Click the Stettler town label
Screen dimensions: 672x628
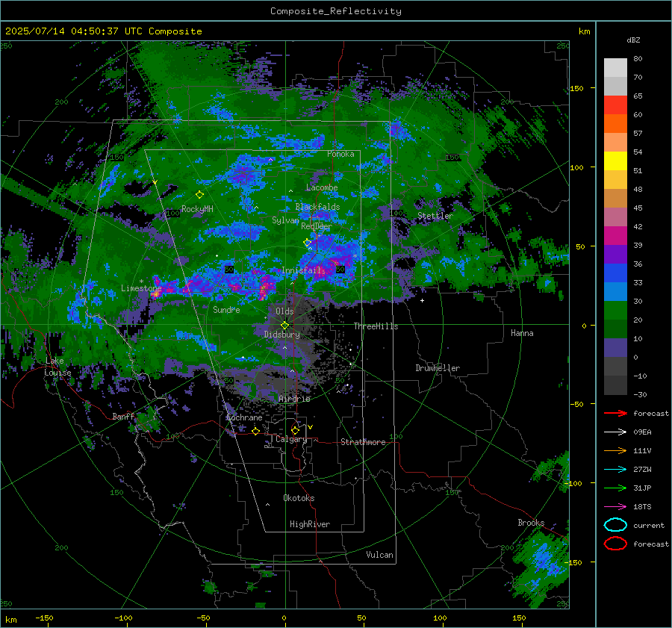435,216
